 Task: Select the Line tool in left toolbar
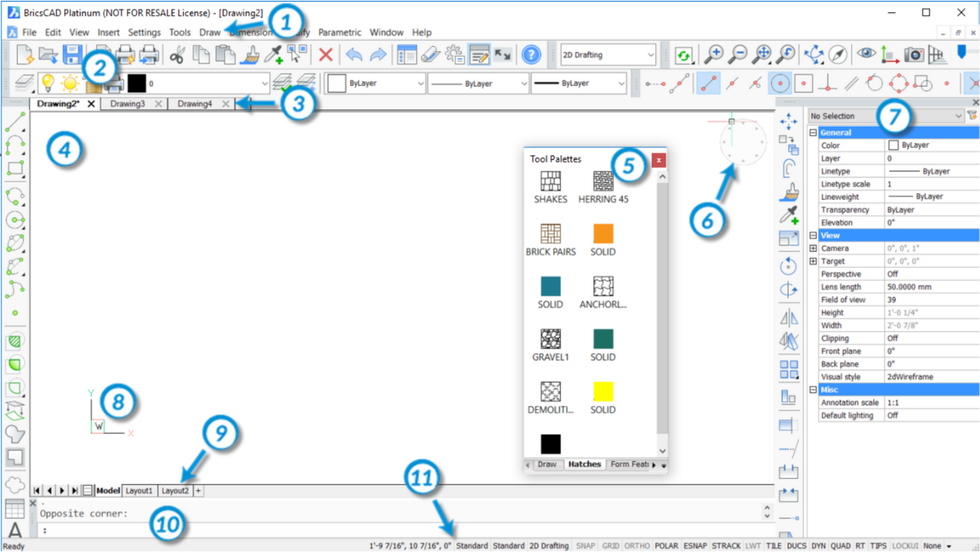point(15,123)
